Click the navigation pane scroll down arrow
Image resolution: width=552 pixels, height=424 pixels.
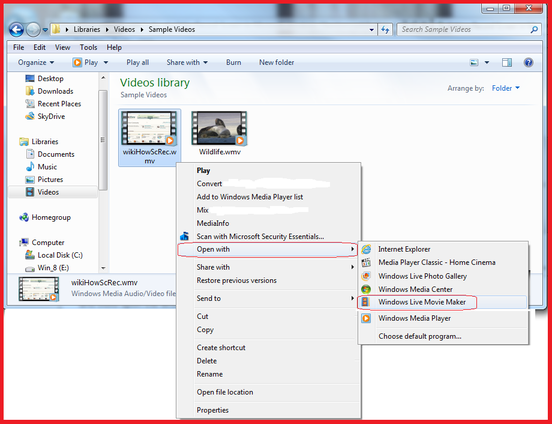[103, 268]
